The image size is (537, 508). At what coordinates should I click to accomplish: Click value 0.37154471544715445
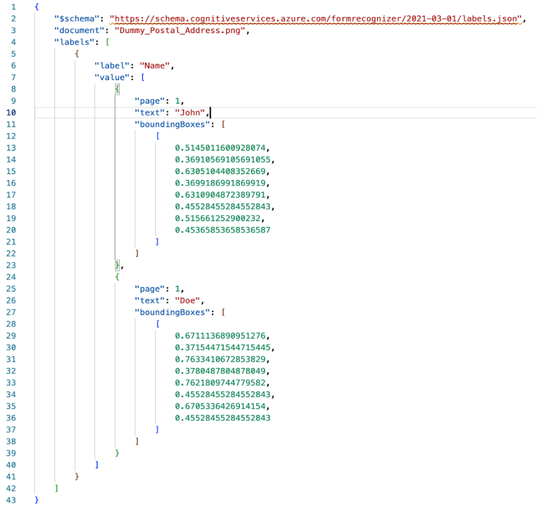223,347
